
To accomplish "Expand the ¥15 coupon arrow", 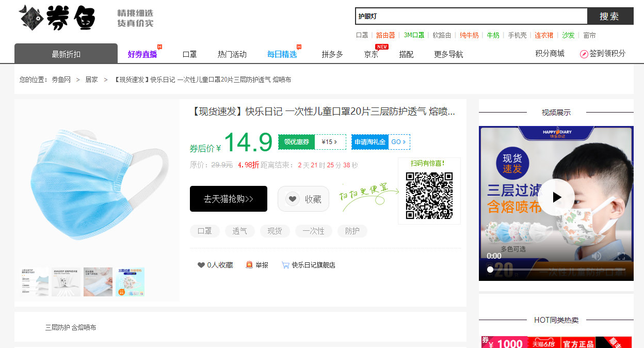I will pyautogui.click(x=336, y=142).
